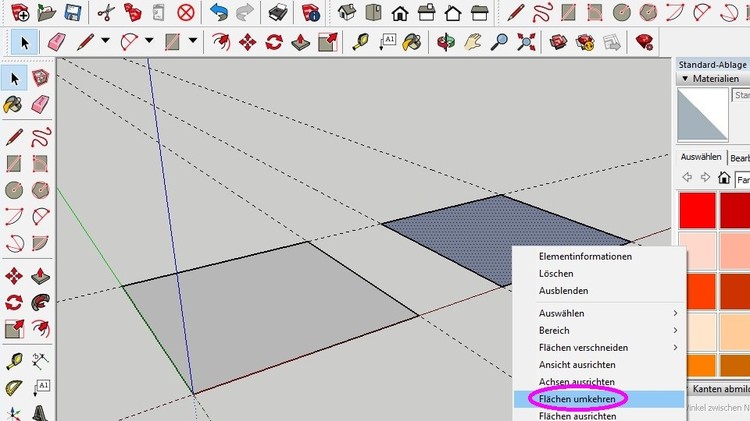Select the Rotate tool in second toolbar
This screenshot has height=421, width=750.
tap(274, 42)
